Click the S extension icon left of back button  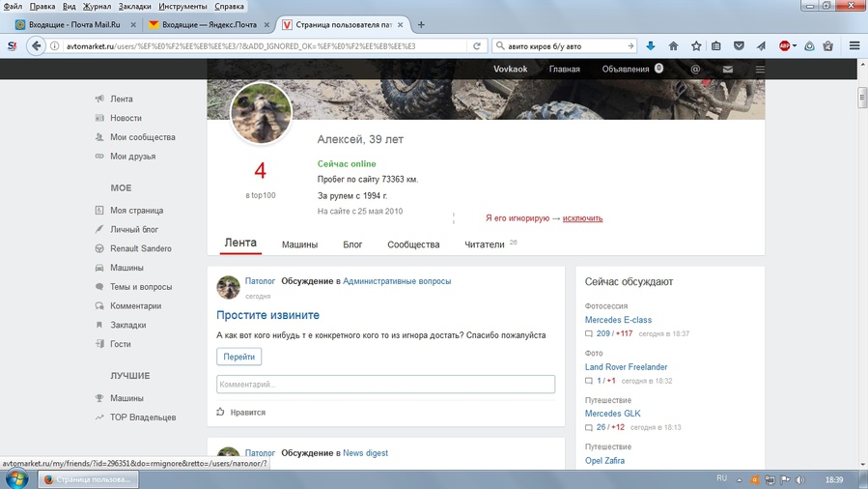[x=12, y=46]
